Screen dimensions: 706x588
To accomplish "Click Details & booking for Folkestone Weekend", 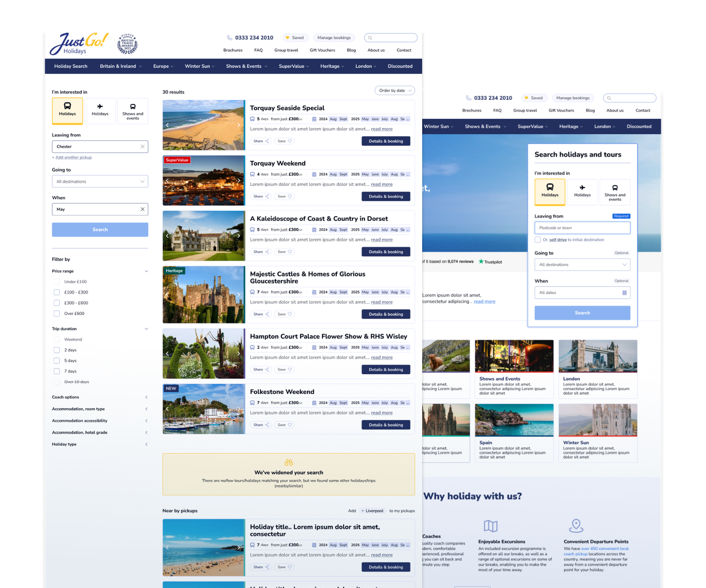I will tap(386, 425).
